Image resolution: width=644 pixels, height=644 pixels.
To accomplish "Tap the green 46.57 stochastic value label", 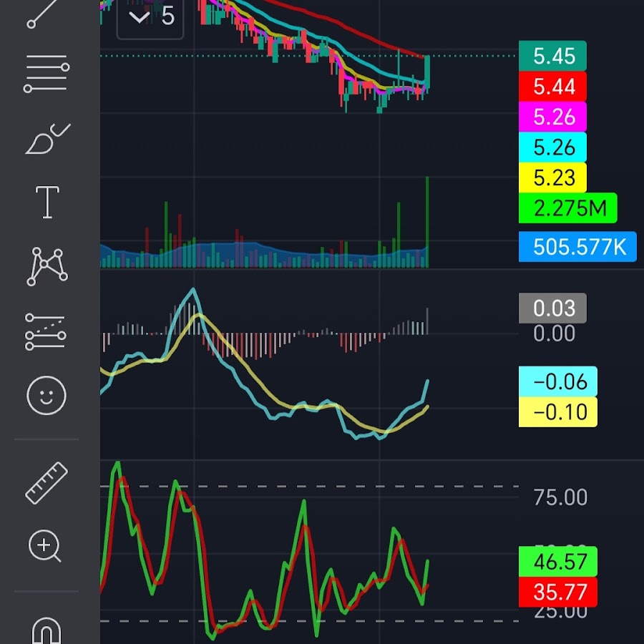I will [557, 562].
